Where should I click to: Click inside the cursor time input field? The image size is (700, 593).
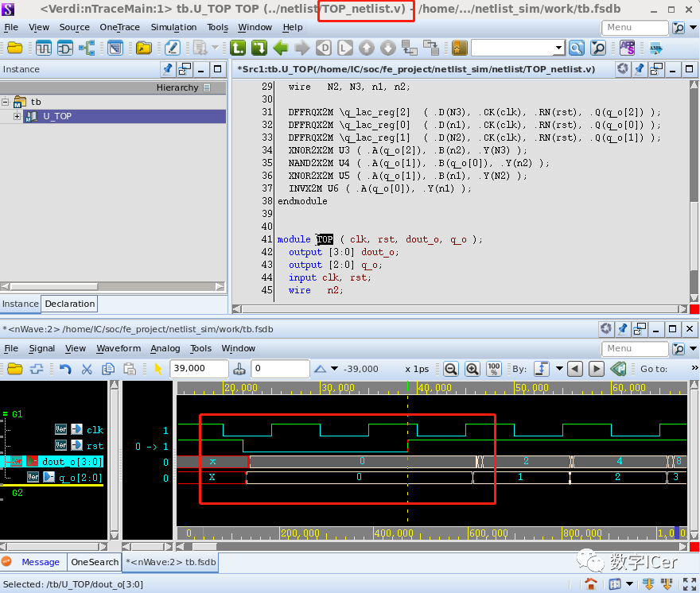[197, 369]
